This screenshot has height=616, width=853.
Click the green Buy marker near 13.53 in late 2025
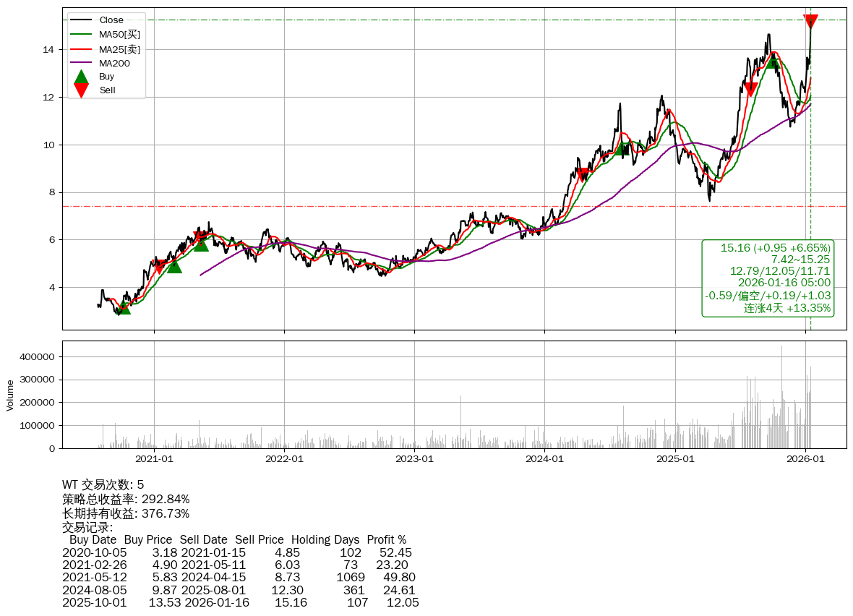[x=773, y=61]
